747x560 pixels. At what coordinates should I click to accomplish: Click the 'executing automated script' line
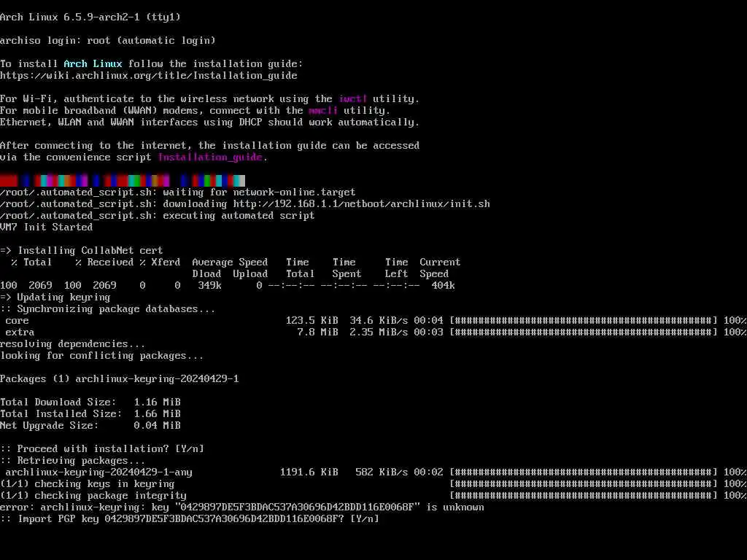pyautogui.click(x=158, y=216)
